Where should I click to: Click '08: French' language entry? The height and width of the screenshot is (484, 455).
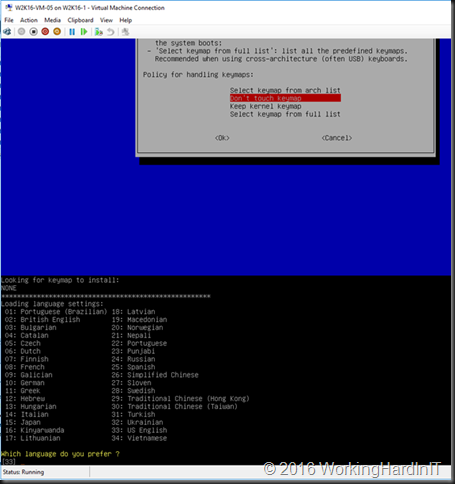25,367
